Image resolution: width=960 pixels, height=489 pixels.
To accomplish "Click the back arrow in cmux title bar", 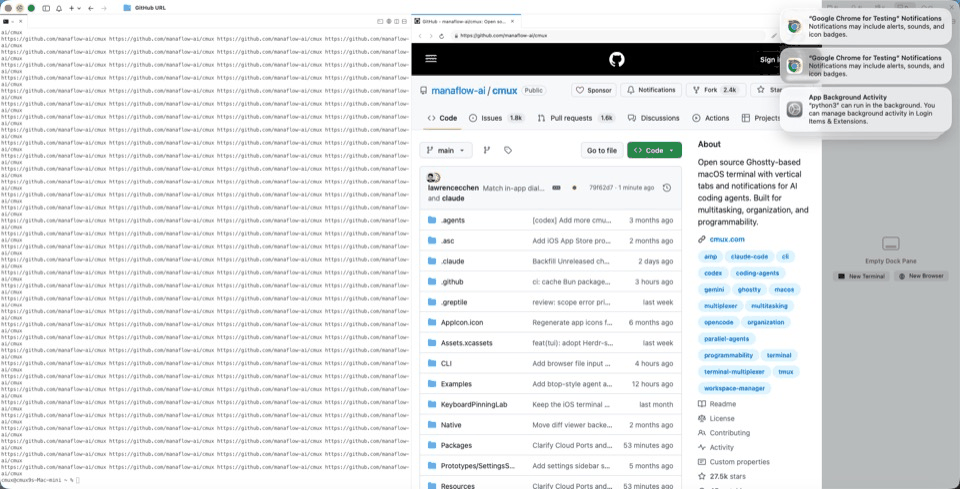I will click(x=91, y=9).
